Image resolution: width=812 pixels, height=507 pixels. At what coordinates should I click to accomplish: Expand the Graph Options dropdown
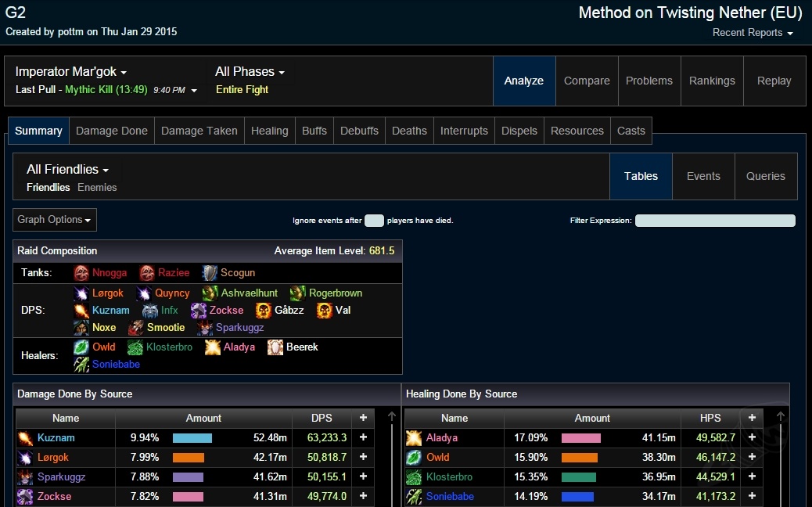click(x=55, y=220)
